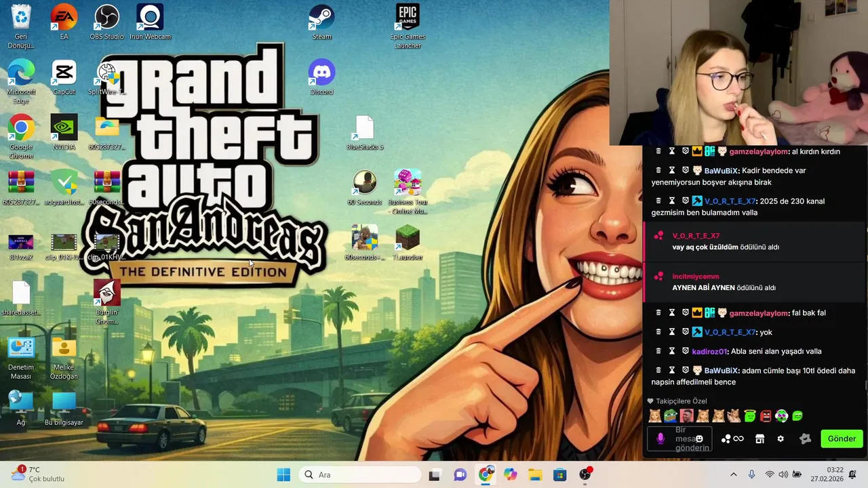Click the trash icon on kadiroz01's message
Screen dimensions: 868x488
click(x=658, y=351)
